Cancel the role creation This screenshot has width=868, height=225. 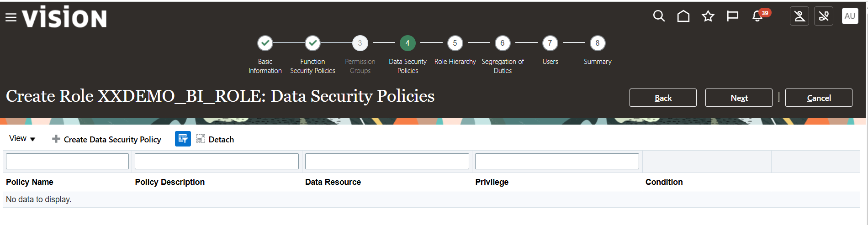pos(819,98)
